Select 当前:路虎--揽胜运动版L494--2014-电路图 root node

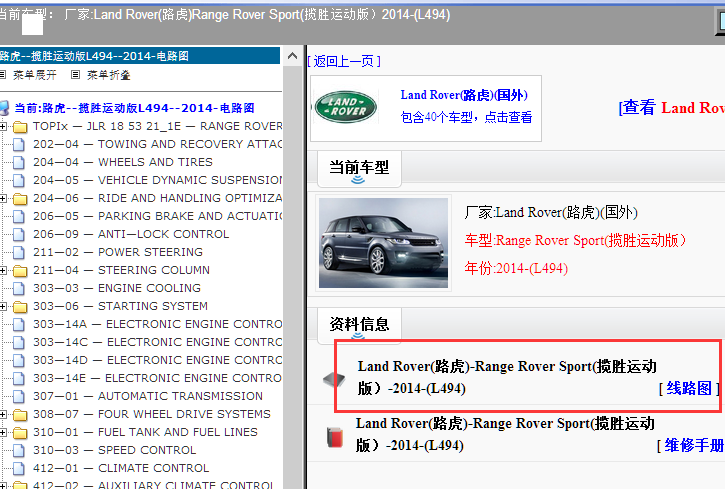(x=135, y=108)
